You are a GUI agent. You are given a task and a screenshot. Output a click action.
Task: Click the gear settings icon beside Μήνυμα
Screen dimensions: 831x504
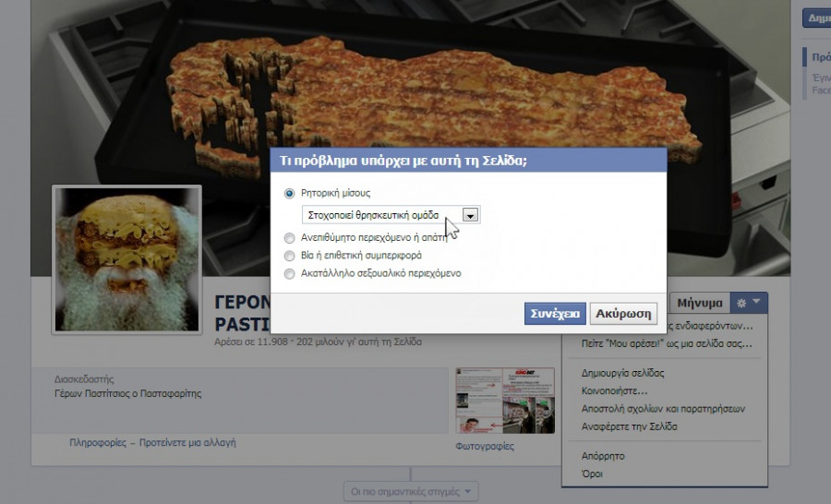click(748, 302)
